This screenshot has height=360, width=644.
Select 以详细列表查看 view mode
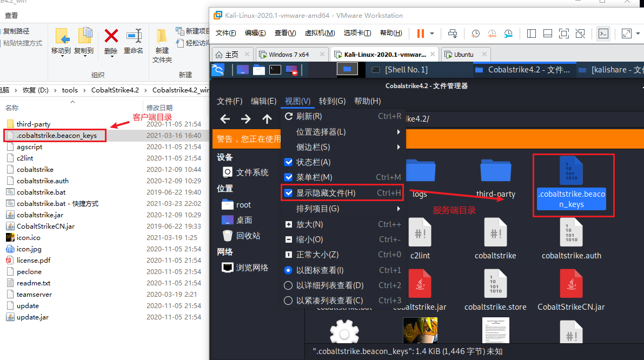[330, 285]
